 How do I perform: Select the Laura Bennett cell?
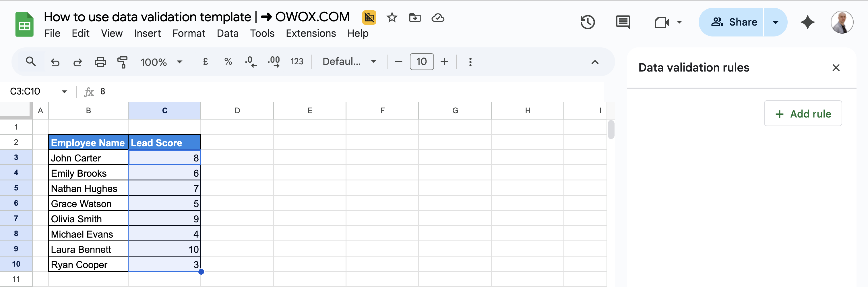(88, 249)
